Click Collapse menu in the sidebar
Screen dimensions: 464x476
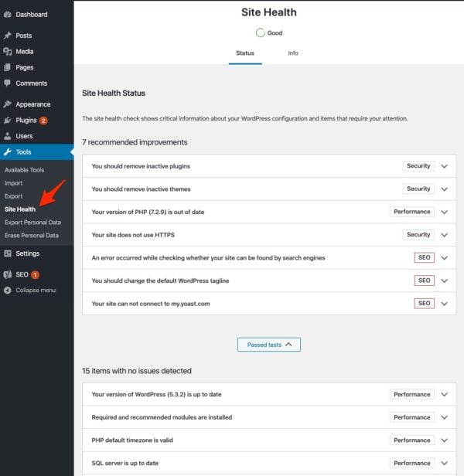(35, 291)
